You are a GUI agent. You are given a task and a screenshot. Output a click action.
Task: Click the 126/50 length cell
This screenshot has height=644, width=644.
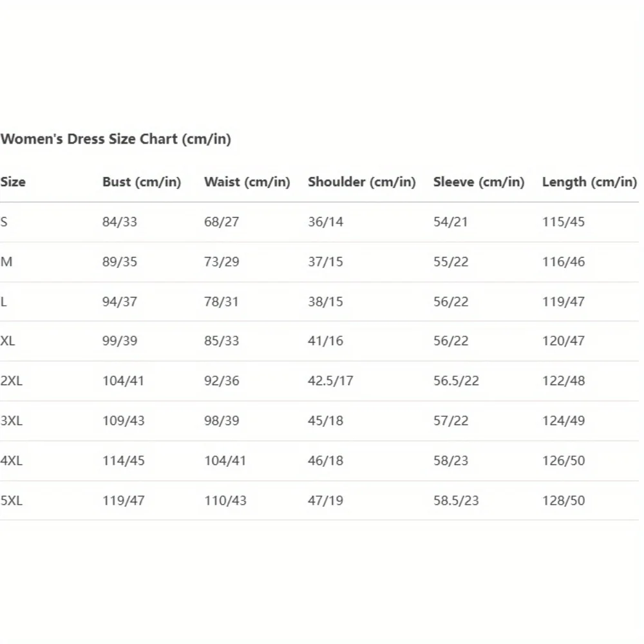click(563, 460)
